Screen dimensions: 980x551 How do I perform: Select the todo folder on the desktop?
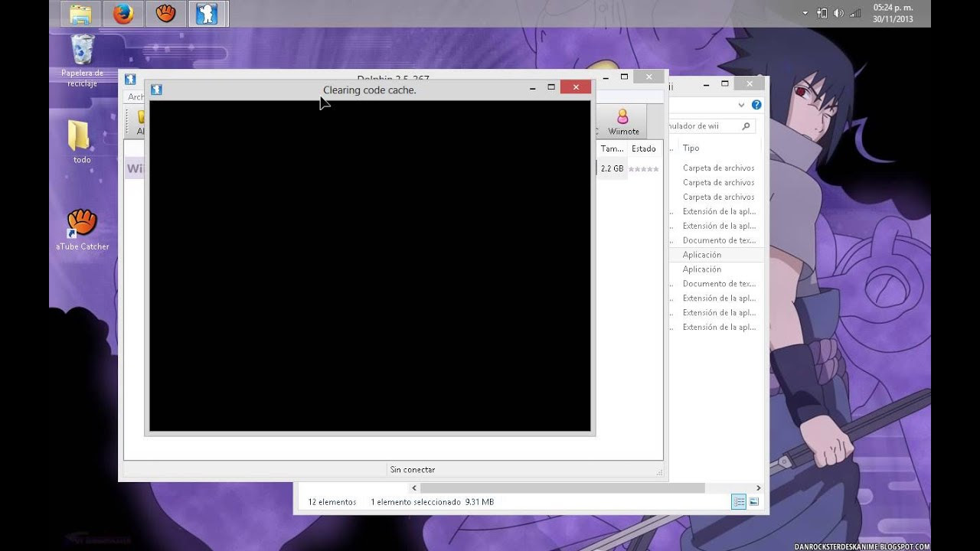pos(82,142)
